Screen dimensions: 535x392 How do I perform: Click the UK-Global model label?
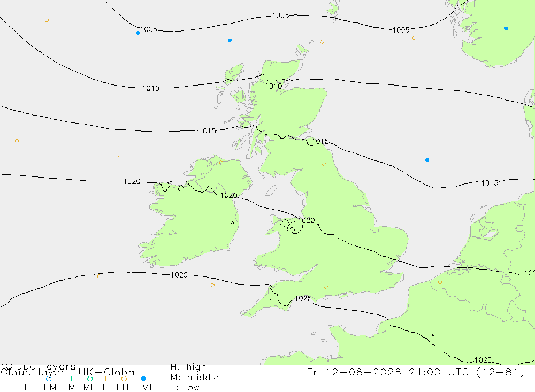click(x=108, y=372)
